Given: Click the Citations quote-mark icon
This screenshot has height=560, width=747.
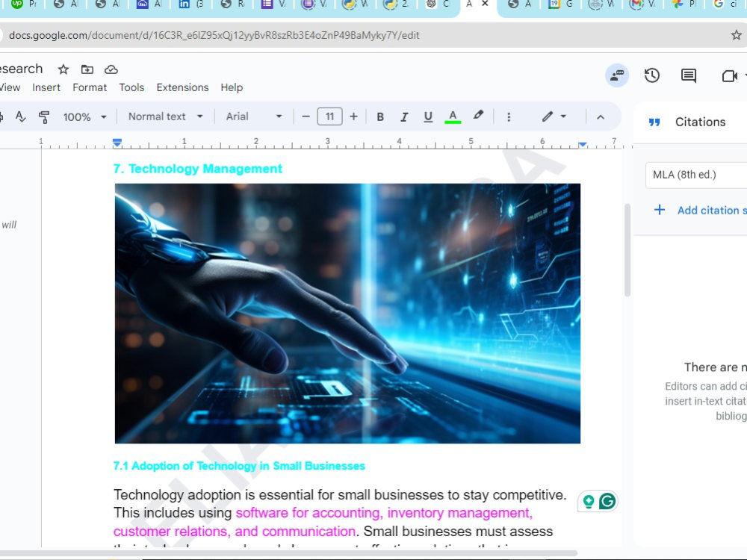Looking at the screenshot, I should click(654, 122).
